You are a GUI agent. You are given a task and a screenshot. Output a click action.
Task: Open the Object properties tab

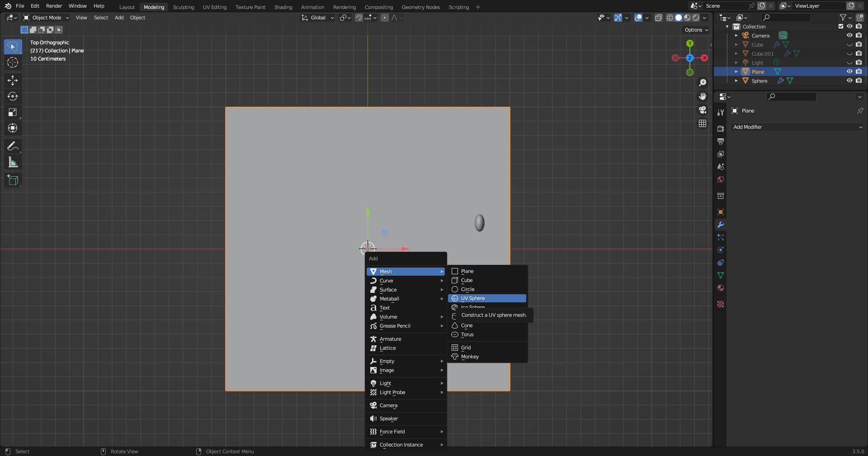click(x=721, y=212)
